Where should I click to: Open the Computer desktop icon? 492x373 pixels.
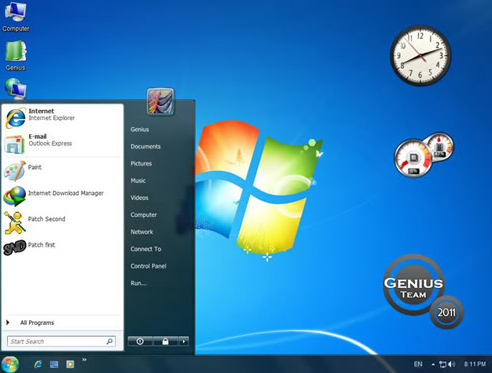point(15,16)
